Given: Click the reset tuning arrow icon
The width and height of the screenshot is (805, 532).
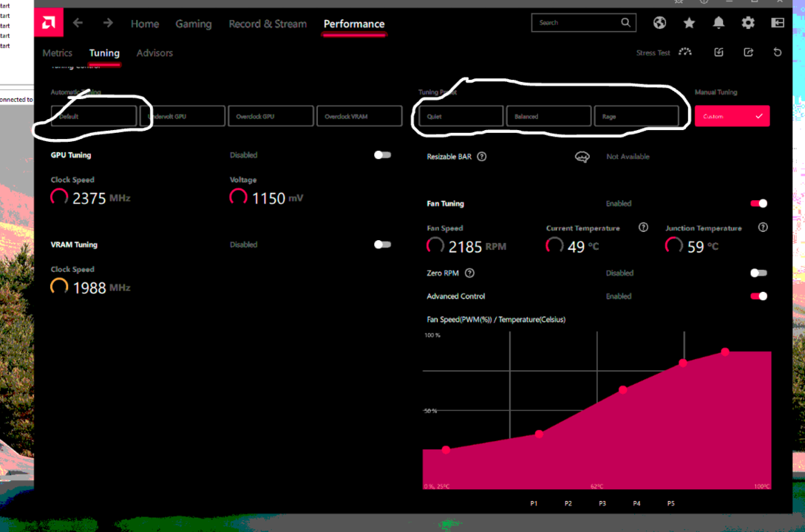Looking at the screenshot, I should click(x=777, y=52).
